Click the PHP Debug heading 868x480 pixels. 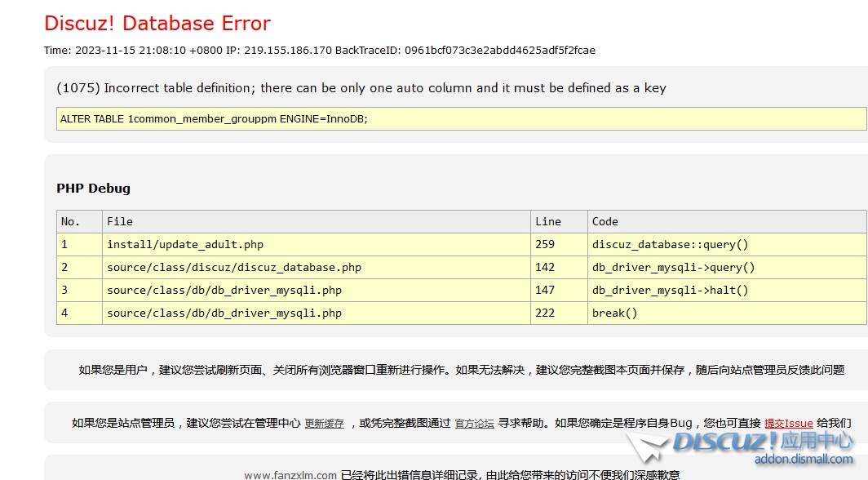pyautogui.click(x=94, y=189)
